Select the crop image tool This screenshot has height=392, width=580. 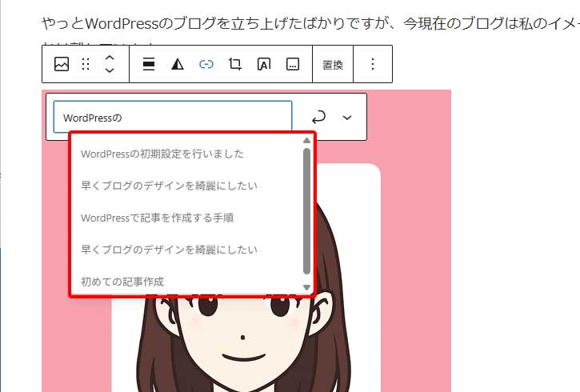(x=235, y=64)
